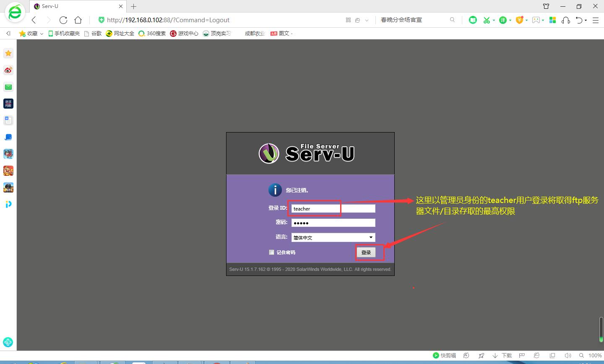Expand the wallet shield dropdown arrow
The image size is (604, 364).
pos(526,20)
